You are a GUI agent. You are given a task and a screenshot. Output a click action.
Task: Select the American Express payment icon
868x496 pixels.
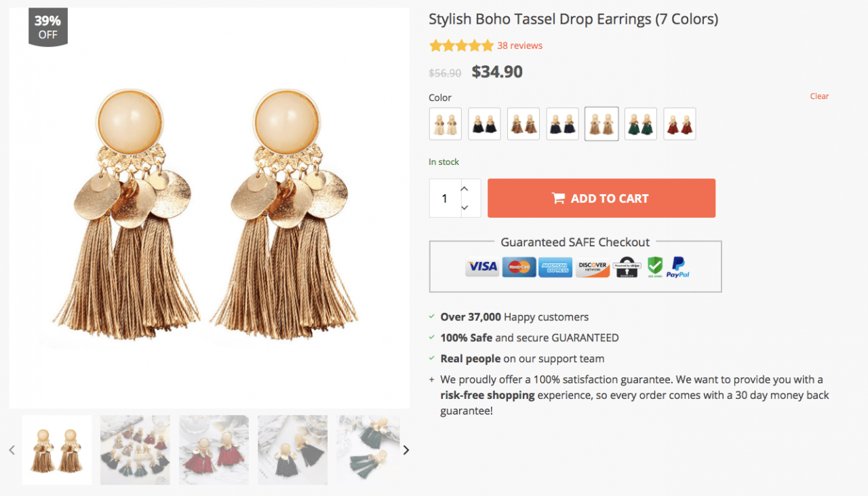(555, 267)
